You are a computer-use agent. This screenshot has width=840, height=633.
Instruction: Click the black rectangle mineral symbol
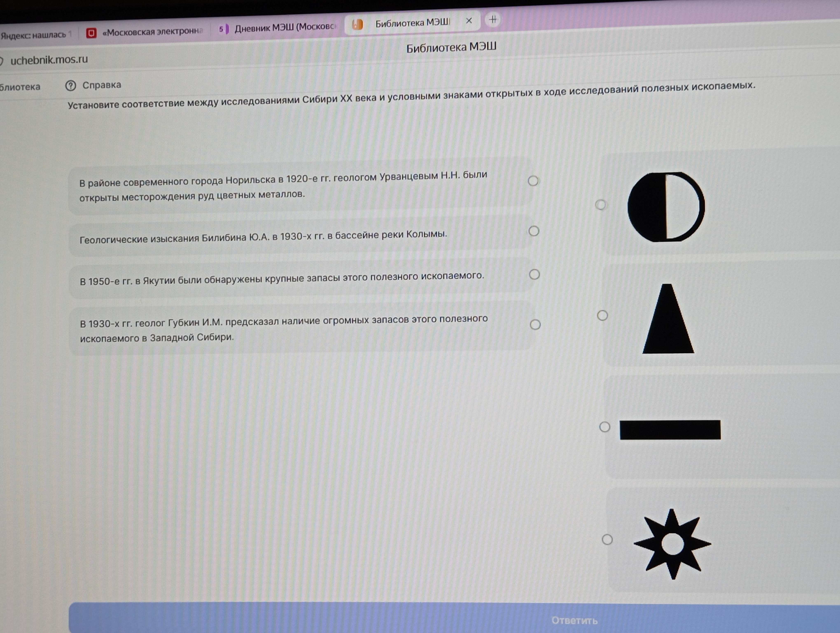[x=670, y=430]
